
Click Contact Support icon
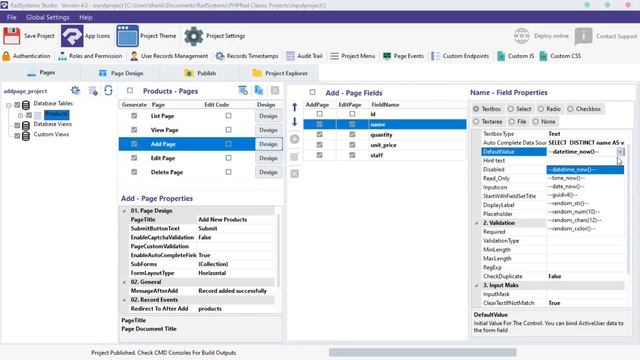point(583,36)
